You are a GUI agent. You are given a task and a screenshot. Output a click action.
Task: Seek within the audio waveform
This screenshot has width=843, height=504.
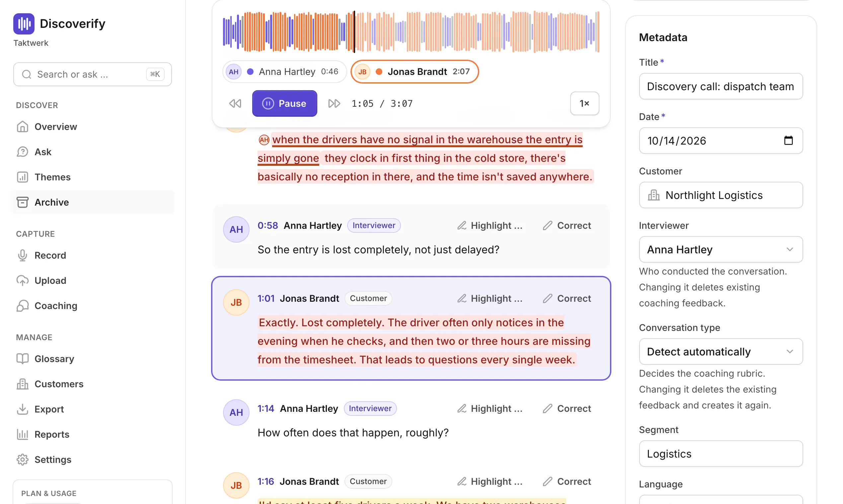411,31
